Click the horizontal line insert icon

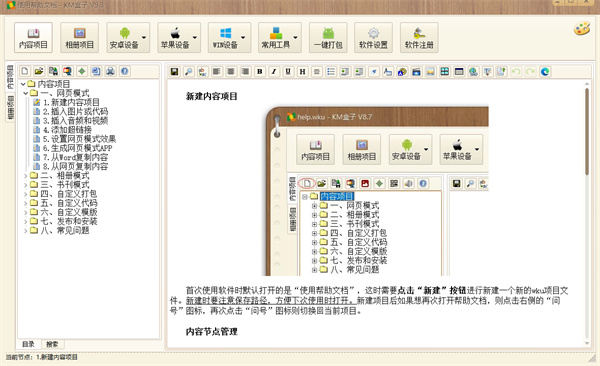[317, 72]
